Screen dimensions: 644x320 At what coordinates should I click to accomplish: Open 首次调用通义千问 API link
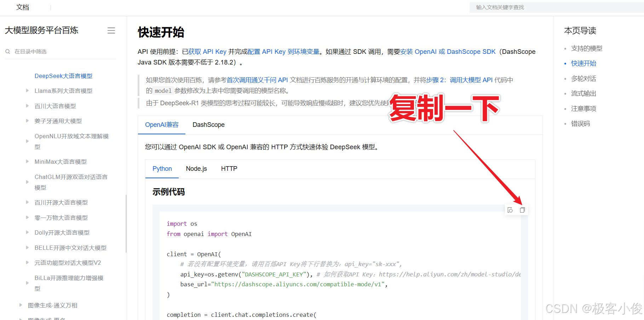257,80
